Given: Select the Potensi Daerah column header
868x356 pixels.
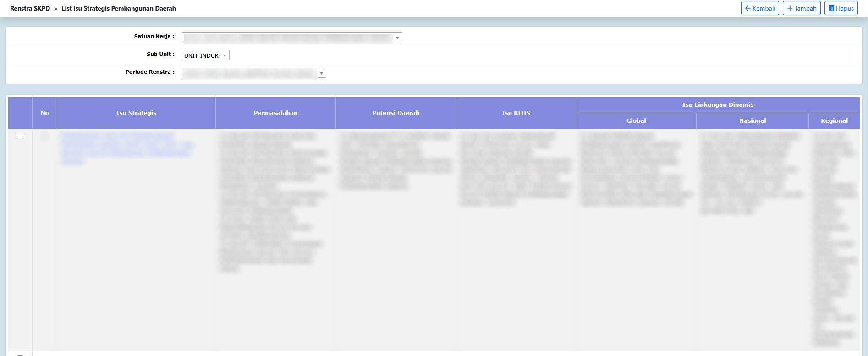Looking at the screenshot, I should [396, 113].
